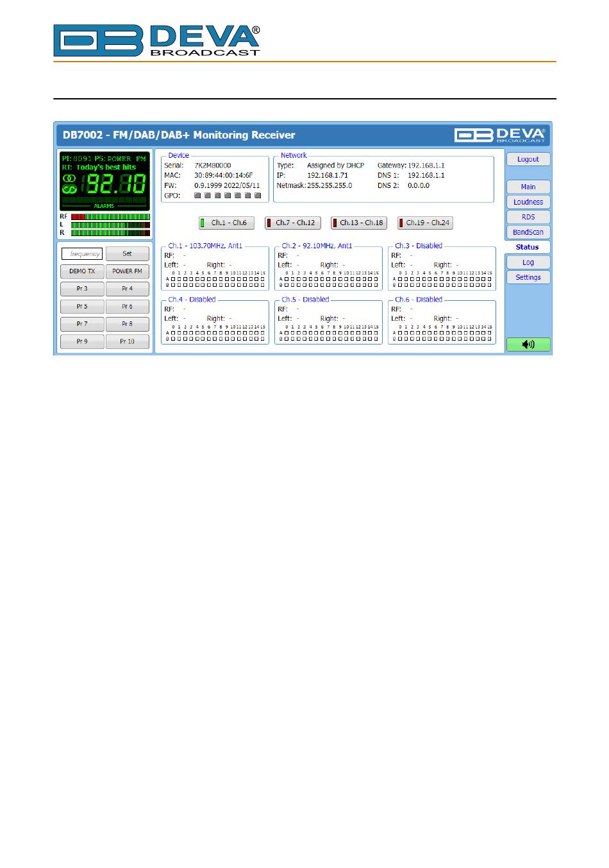Select preset Pr 9

click(x=82, y=341)
